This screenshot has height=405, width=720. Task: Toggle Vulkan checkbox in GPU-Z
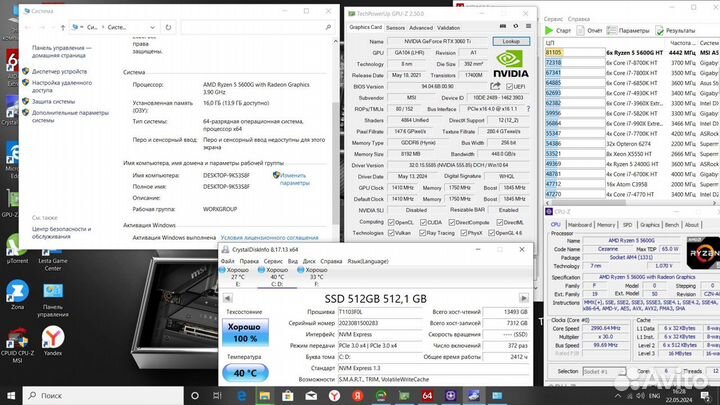(x=391, y=233)
